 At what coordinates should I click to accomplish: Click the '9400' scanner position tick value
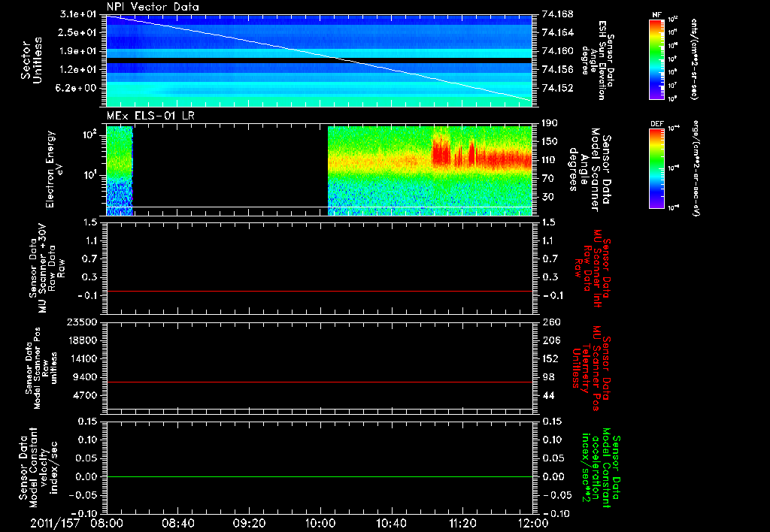coord(84,377)
